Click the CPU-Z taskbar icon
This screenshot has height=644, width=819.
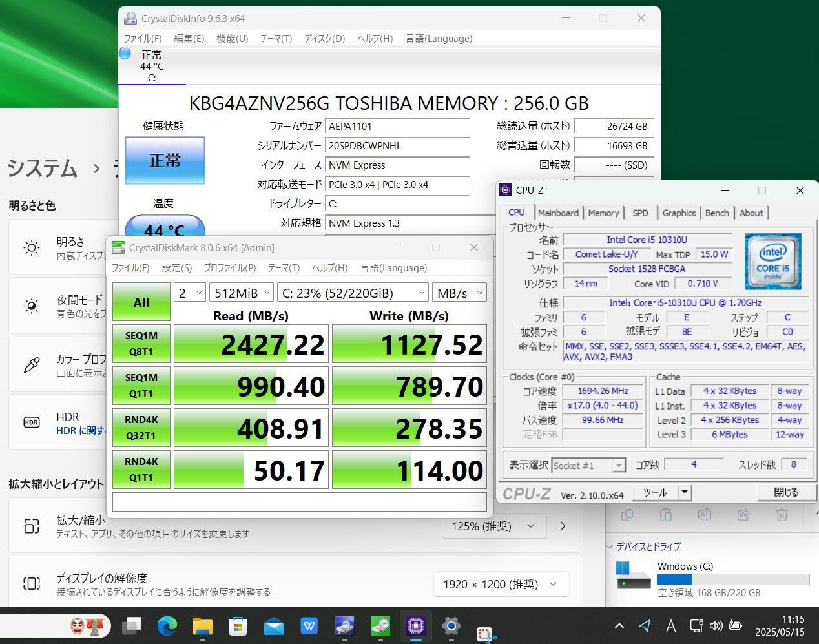click(x=415, y=625)
